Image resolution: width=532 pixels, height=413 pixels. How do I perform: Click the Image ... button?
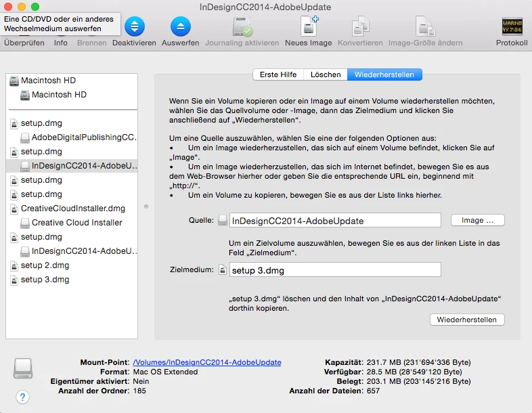(x=477, y=220)
